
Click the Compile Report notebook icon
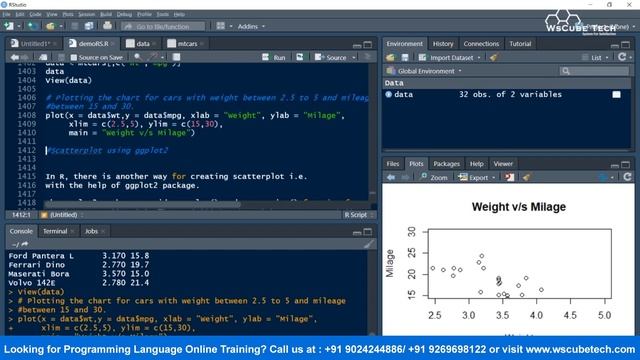click(176, 57)
